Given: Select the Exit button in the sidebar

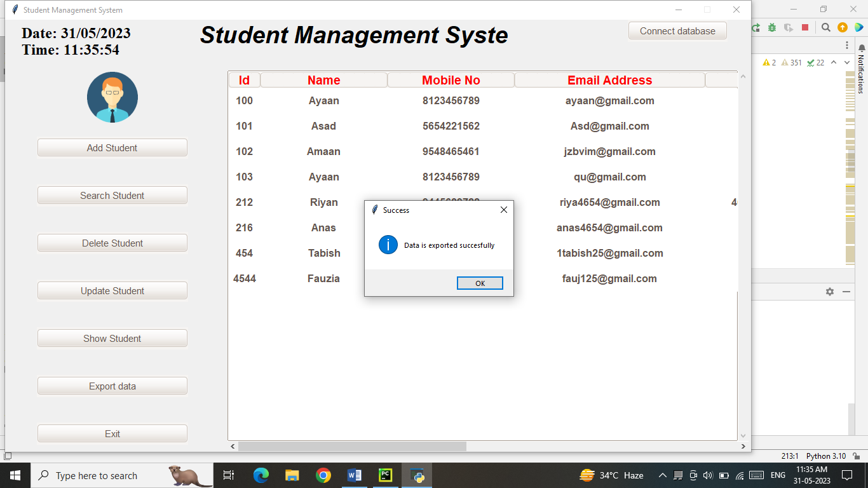Looking at the screenshot, I should (x=112, y=433).
